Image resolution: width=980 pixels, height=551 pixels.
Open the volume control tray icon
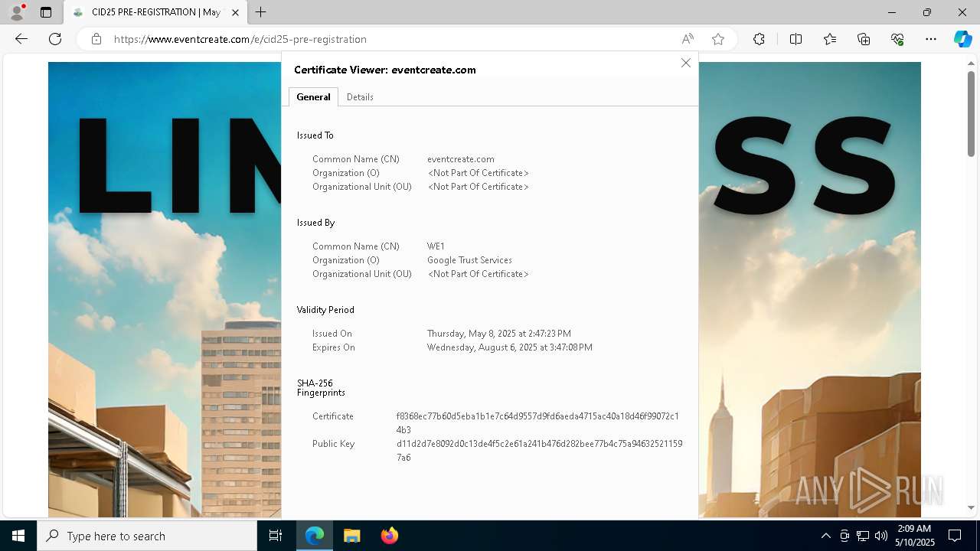pyautogui.click(x=880, y=536)
